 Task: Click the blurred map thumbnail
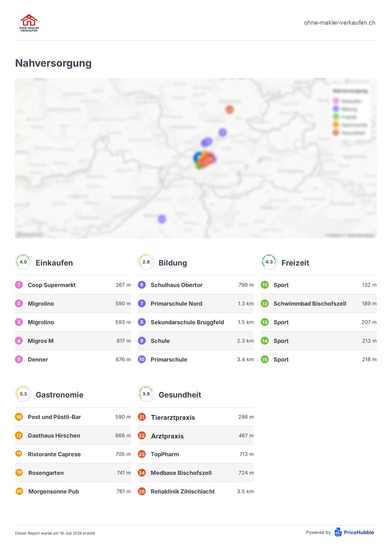pos(196,158)
